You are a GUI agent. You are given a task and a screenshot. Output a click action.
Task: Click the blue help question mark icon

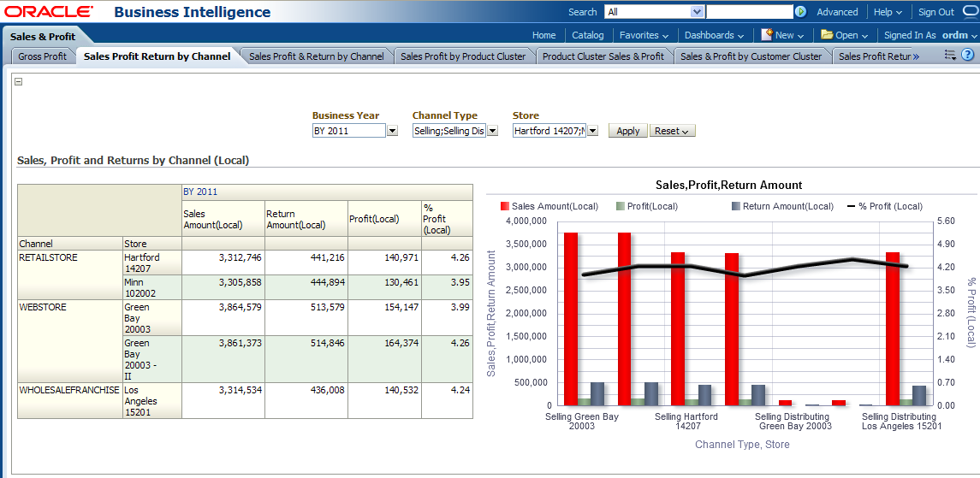tap(967, 56)
